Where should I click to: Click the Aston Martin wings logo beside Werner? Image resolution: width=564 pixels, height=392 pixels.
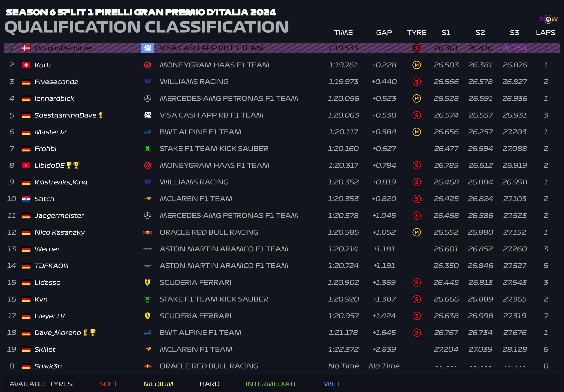click(x=147, y=249)
